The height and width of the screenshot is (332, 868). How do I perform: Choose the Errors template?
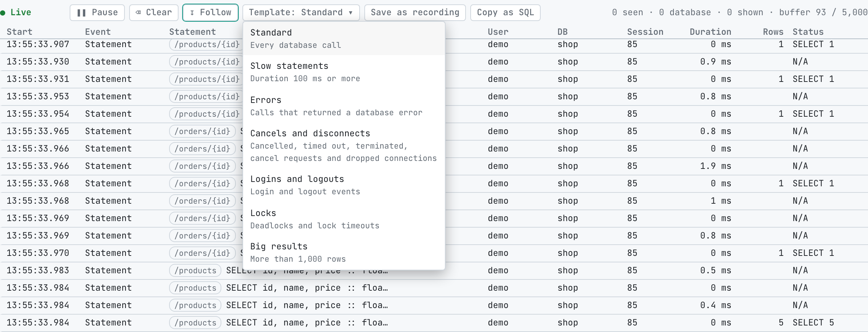point(344,106)
